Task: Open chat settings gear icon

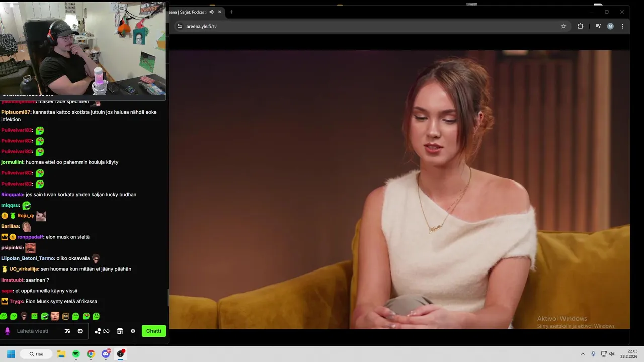Action: coord(133,331)
